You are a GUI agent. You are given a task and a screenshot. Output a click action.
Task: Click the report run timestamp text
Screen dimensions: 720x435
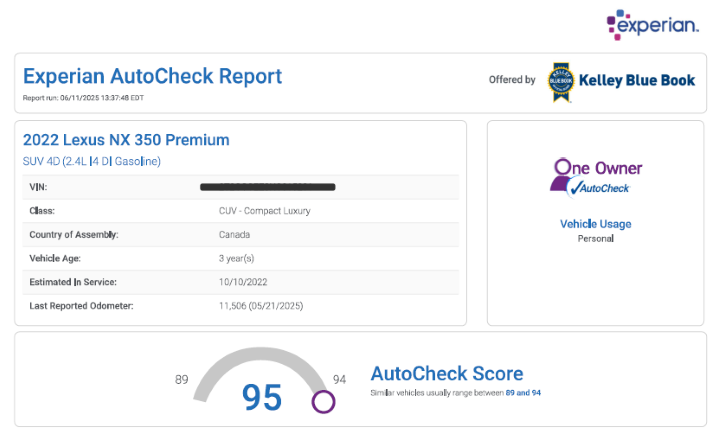click(x=83, y=98)
